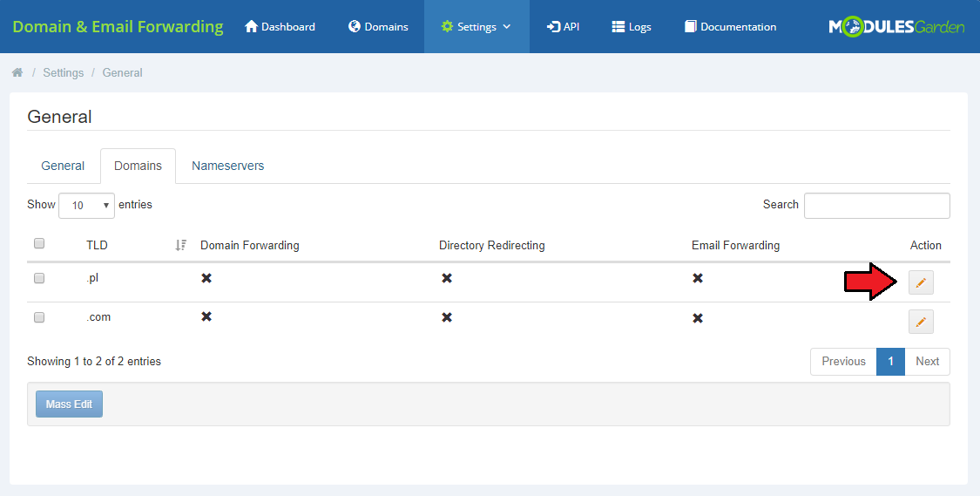Edit the .pl TLD row pencil icon
This screenshot has height=496, width=980.
[921, 282]
